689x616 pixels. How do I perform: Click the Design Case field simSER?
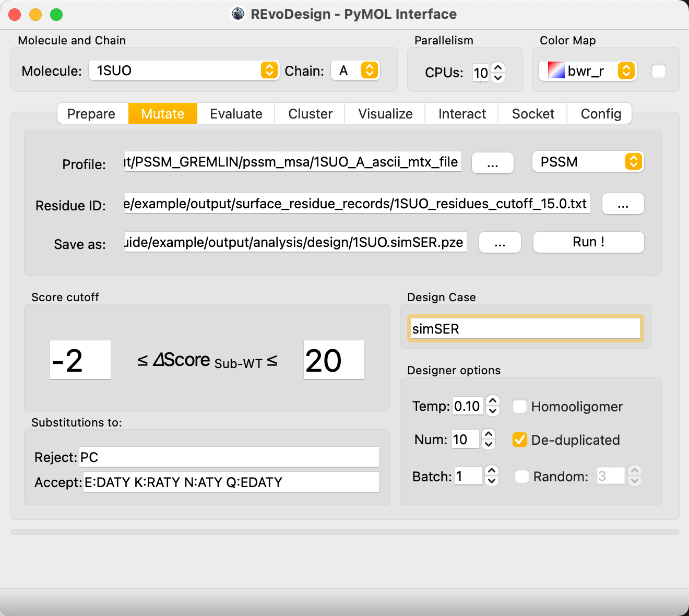point(525,328)
